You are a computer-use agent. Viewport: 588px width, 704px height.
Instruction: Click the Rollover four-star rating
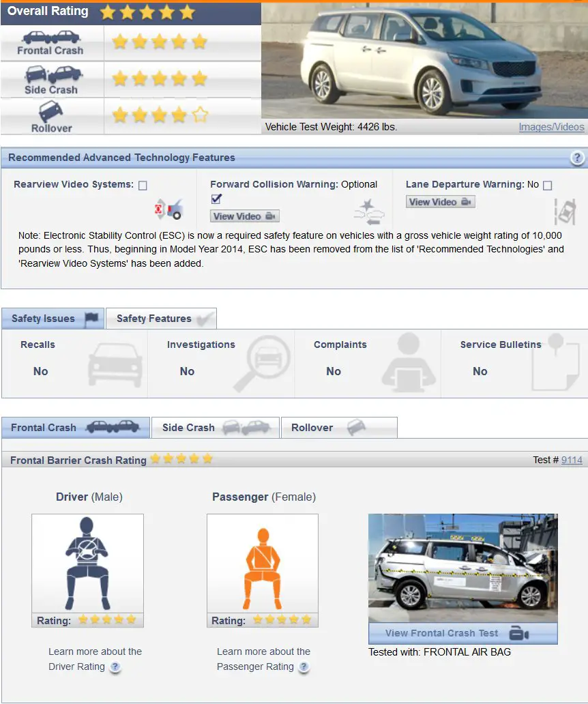click(x=160, y=115)
